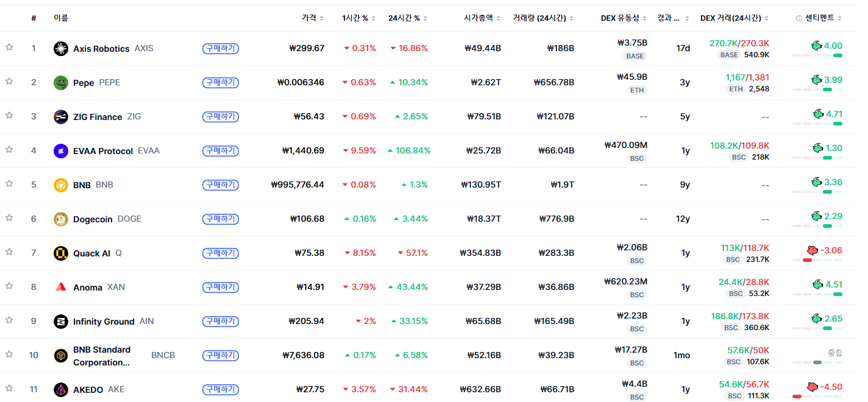Image resolution: width=868 pixels, height=402 pixels.
Task: Sort by the 1시간 % column
Action: pyautogui.click(x=359, y=18)
